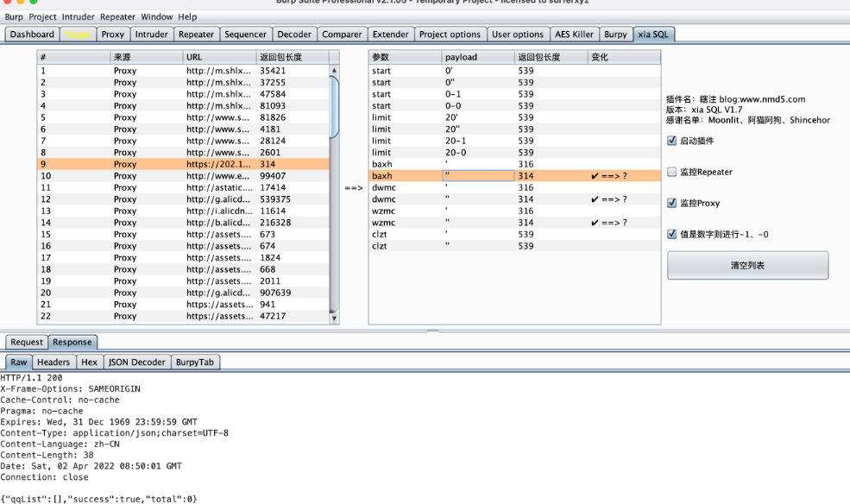850x504 pixels.
Task: Select the baxh row with length 316
Action: tap(515, 164)
